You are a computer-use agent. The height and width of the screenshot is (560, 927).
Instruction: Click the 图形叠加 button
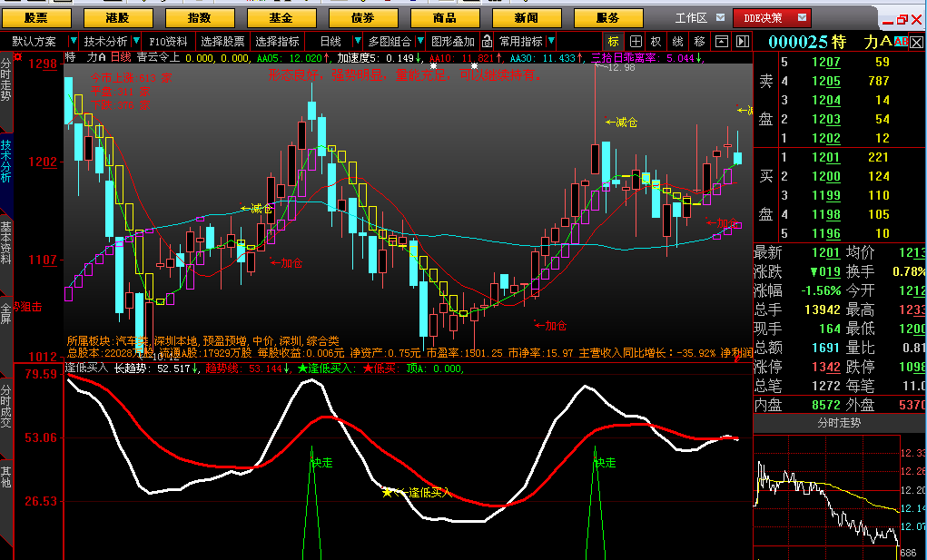[453, 42]
